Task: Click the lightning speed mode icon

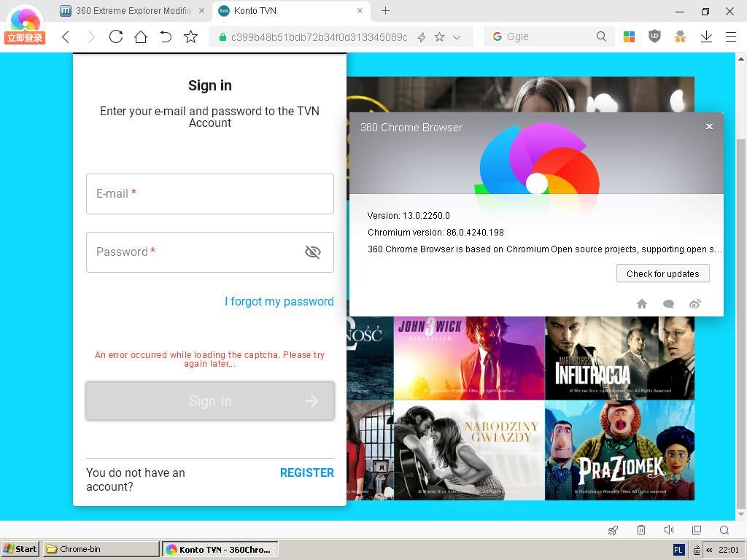Action: (422, 37)
